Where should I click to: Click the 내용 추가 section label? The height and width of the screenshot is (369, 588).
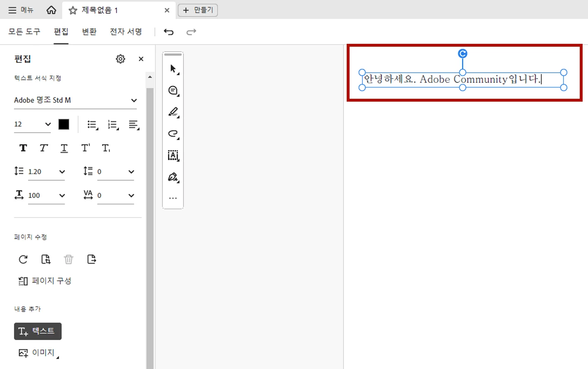(x=28, y=309)
